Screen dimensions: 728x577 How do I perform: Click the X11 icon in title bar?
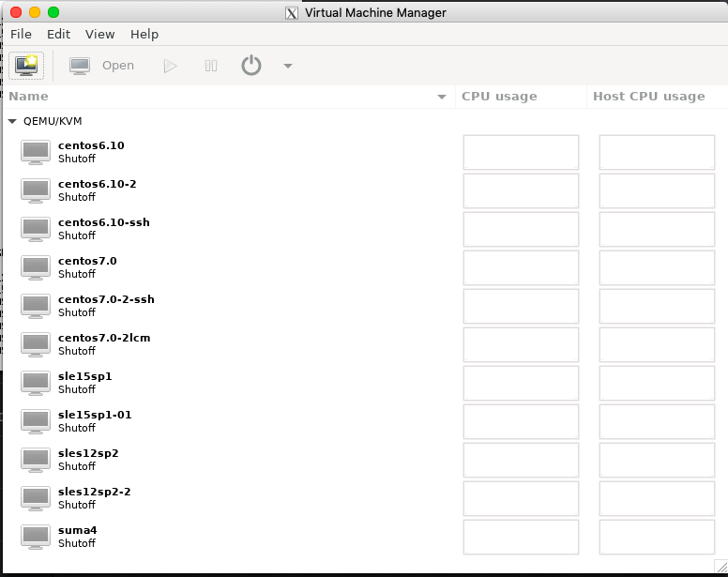click(292, 13)
